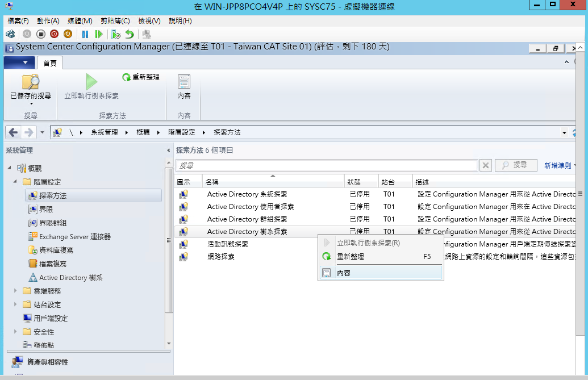Click in the list search field

pyautogui.click(x=327, y=165)
